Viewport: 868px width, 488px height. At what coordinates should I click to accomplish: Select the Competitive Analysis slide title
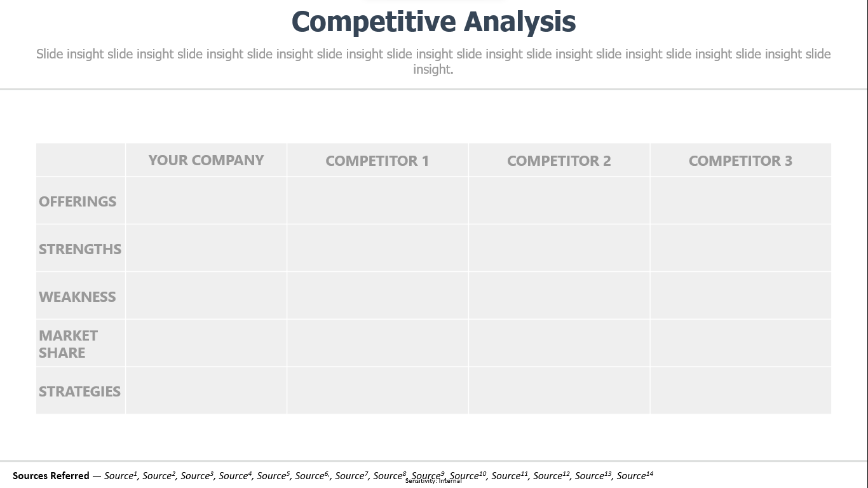tap(433, 22)
